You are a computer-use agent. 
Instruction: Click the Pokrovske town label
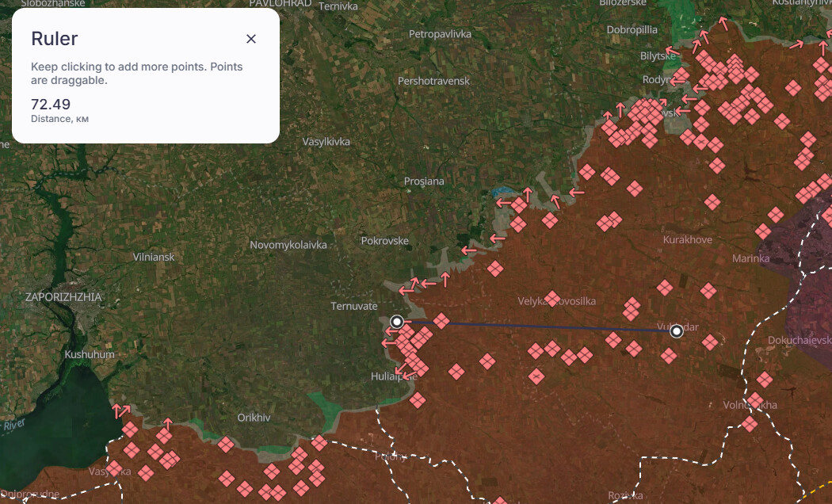[x=384, y=241]
